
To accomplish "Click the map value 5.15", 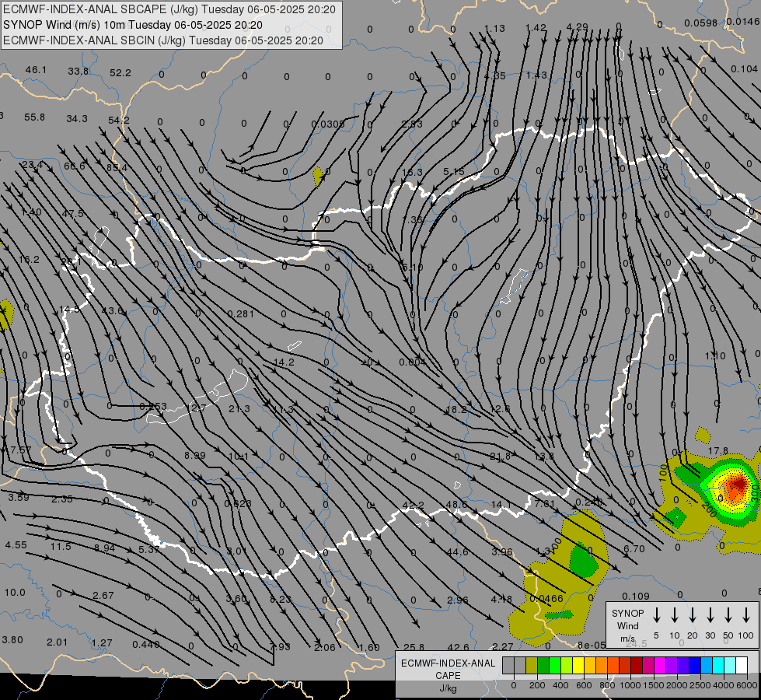I will (x=454, y=171).
